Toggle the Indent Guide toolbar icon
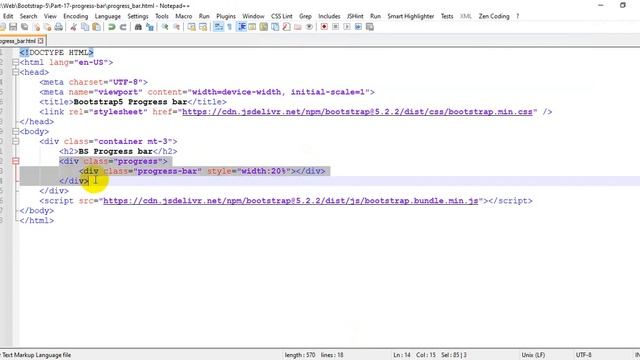This screenshot has width=640, height=360. (x=241, y=27)
